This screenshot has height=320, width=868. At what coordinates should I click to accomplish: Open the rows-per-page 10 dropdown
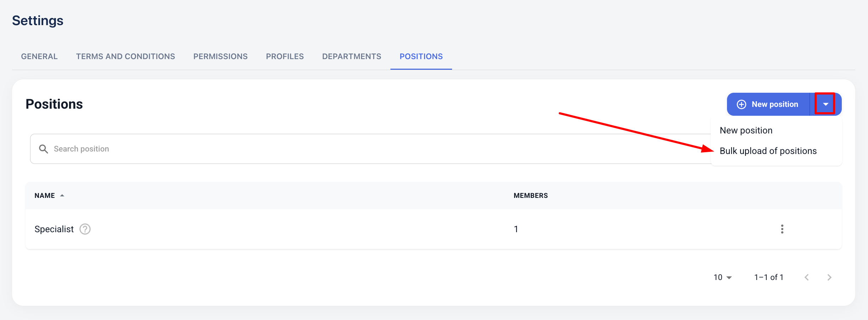722,278
